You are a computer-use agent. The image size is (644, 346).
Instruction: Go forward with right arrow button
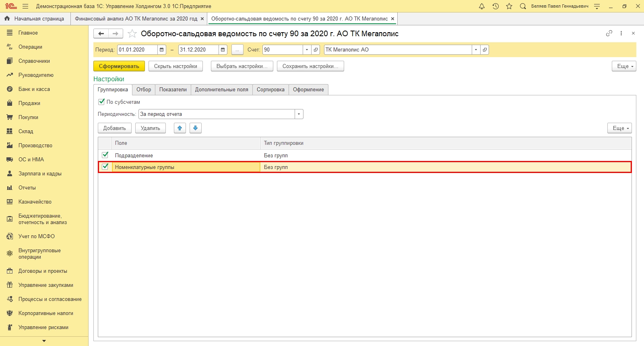116,34
